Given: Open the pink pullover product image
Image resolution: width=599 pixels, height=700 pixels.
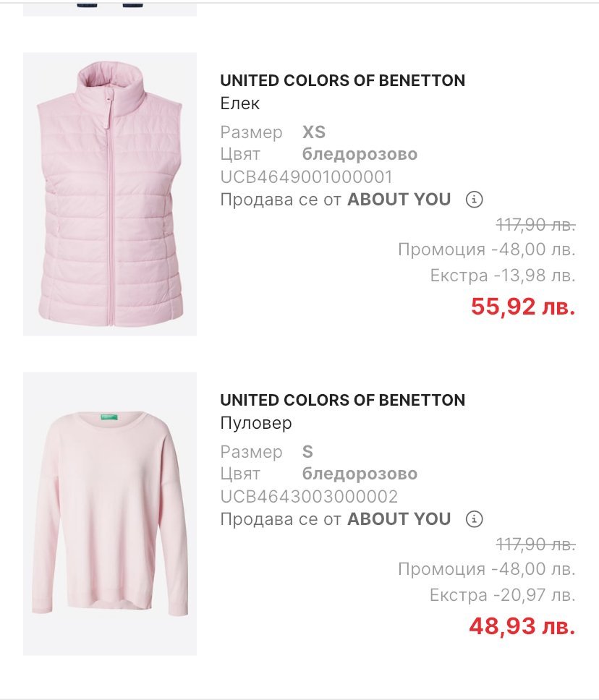Looking at the screenshot, I should [x=110, y=513].
